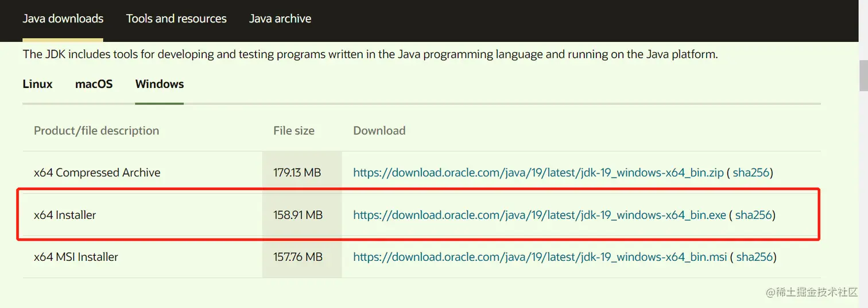Click the Product/file description column header

[96, 130]
